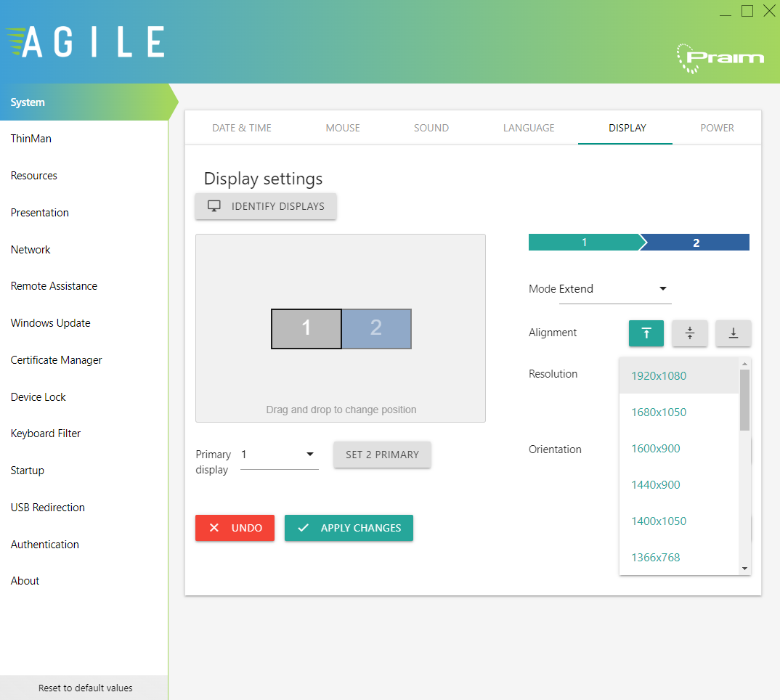
Task: Open the Sound tab
Action: [431, 128]
